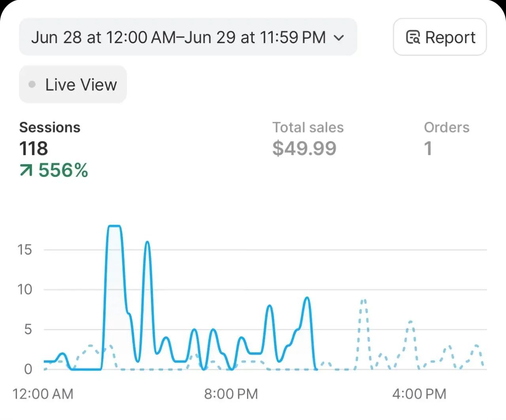The image size is (506, 420).
Task: Open the Report button
Action: (x=440, y=37)
